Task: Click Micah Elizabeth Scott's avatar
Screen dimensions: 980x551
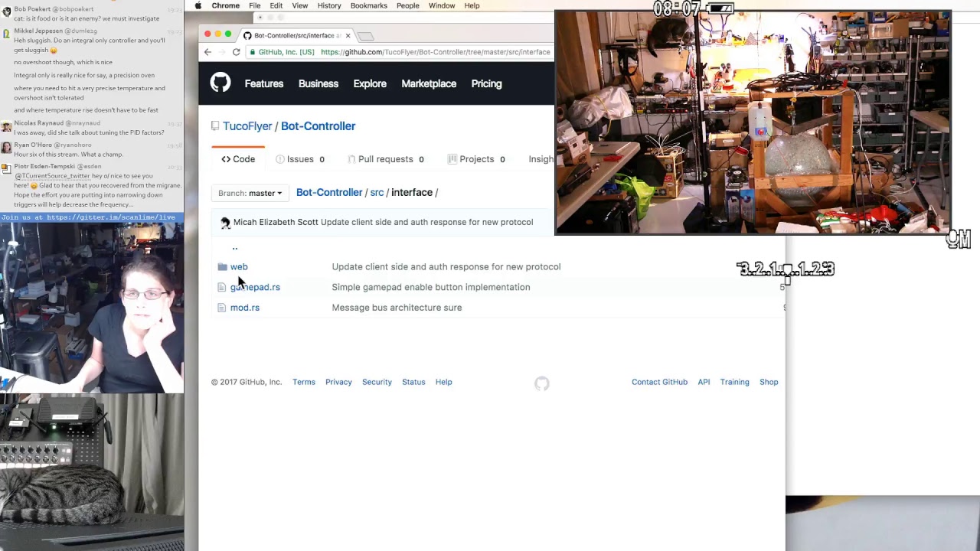Action: click(x=225, y=223)
